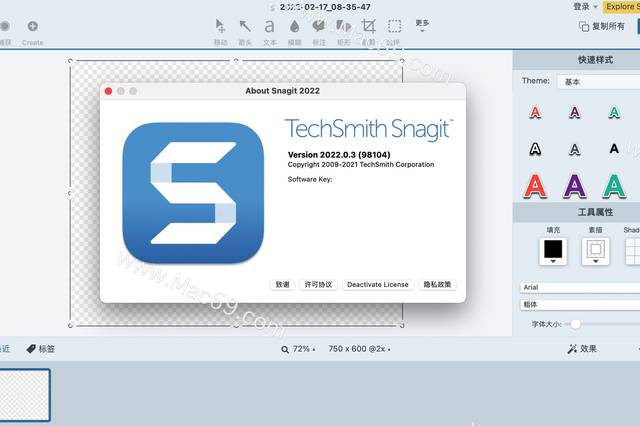This screenshot has width=640, height=426.
Task: Select the dashed Selection tool
Action: (394, 27)
